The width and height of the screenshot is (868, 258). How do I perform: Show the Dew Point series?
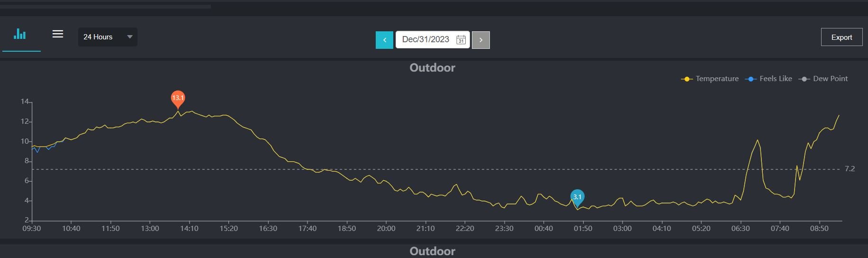(823, 79)
